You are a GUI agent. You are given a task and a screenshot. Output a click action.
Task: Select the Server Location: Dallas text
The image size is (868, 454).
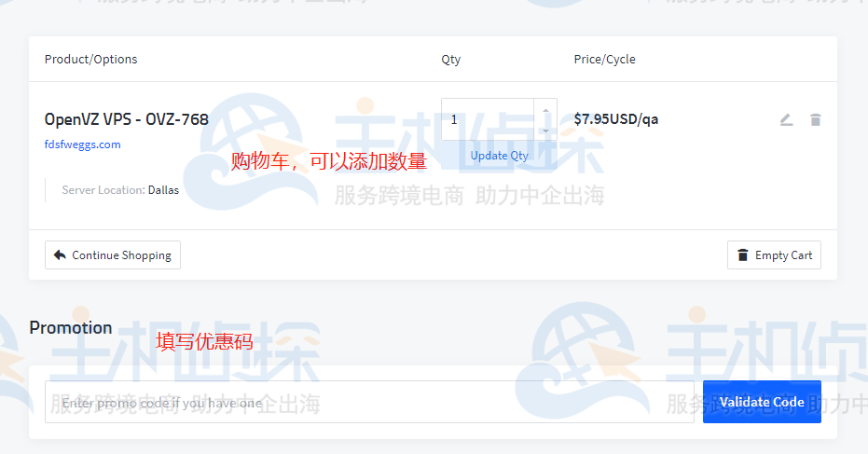(120, 190)
